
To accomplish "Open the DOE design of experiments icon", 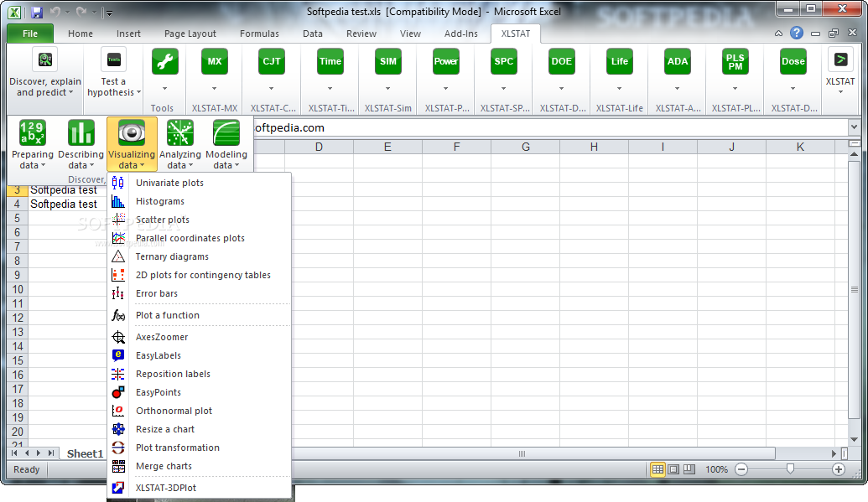I will pyautogui.click(x=561, y=61).
